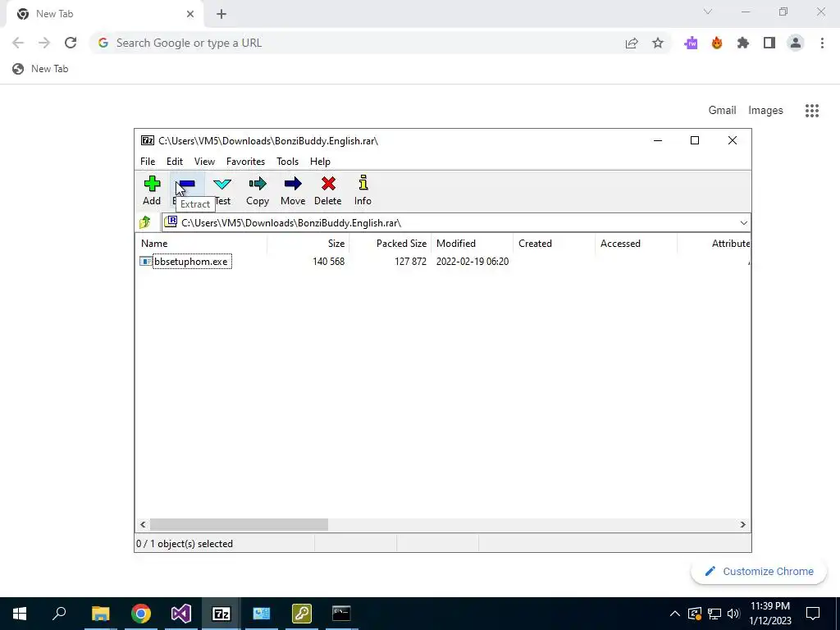
Task: Open a new Chrome tab
Action: pyautogui.click(x=221, y=14)
